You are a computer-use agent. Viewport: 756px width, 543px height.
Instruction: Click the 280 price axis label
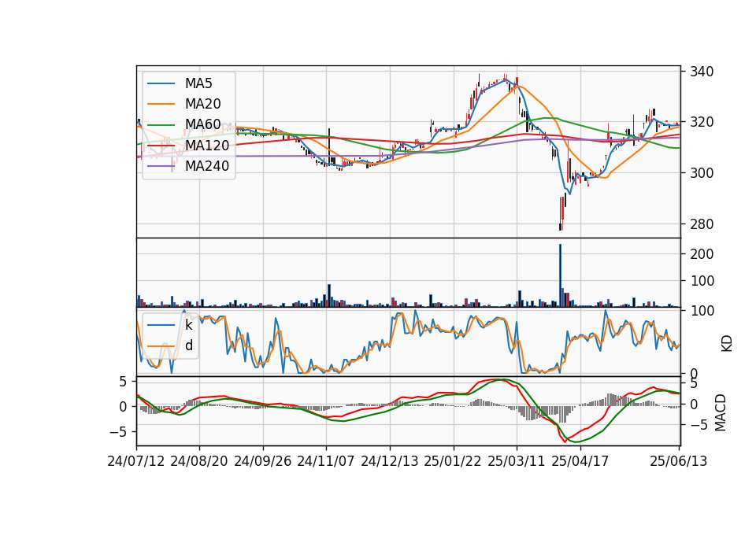point(702,224)
